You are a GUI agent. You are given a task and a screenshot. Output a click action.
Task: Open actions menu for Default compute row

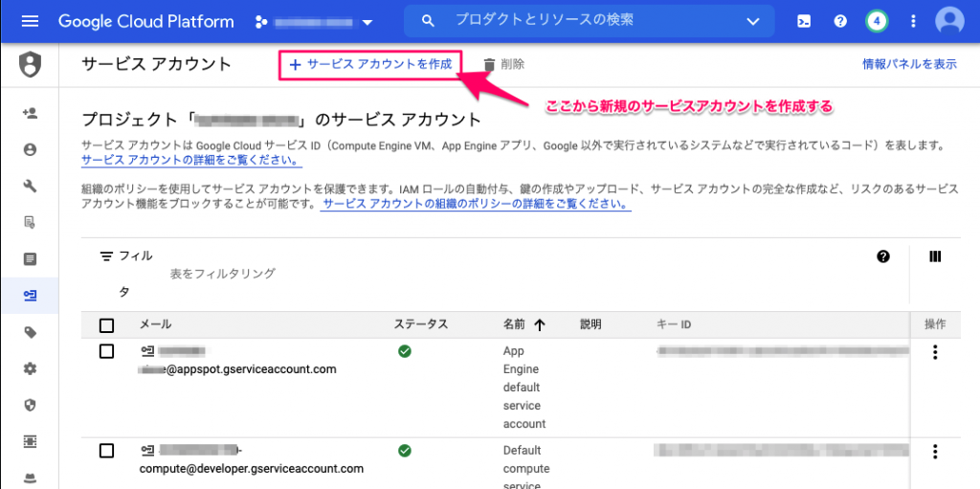pos(935,452)
